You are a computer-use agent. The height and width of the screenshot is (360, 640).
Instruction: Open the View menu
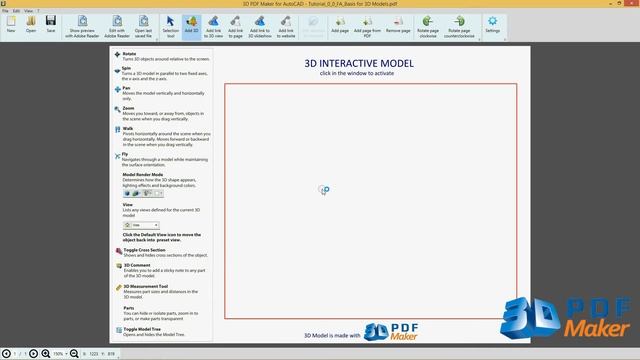29,11
